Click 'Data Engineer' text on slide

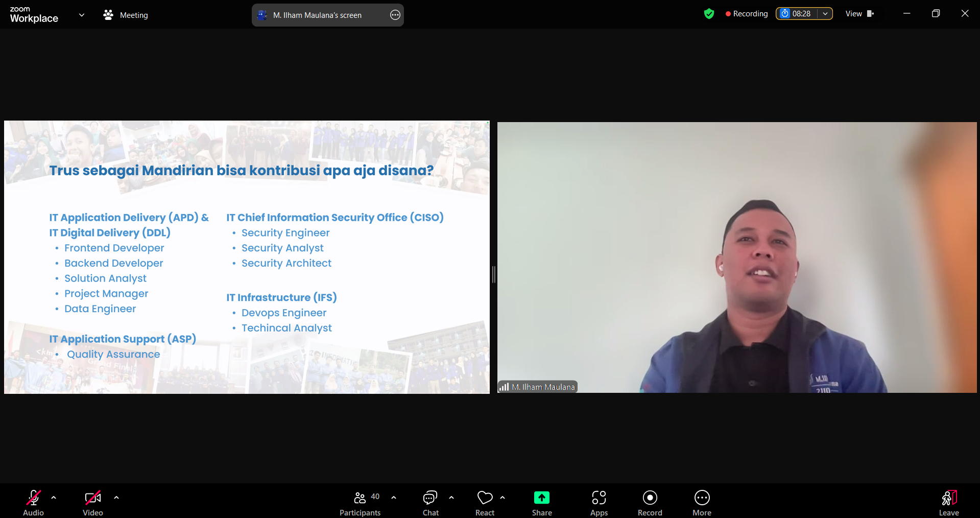click(x=100, y=309)
